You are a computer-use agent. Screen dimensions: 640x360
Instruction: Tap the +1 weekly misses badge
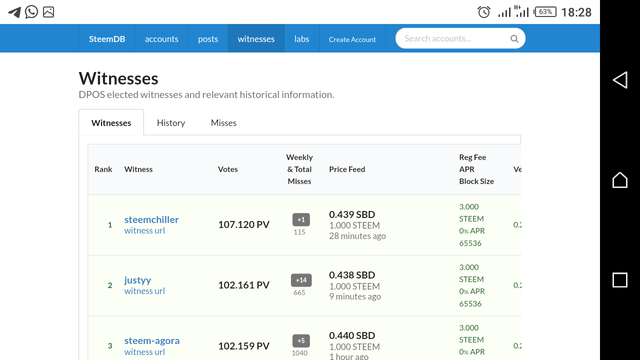(301, 220)
